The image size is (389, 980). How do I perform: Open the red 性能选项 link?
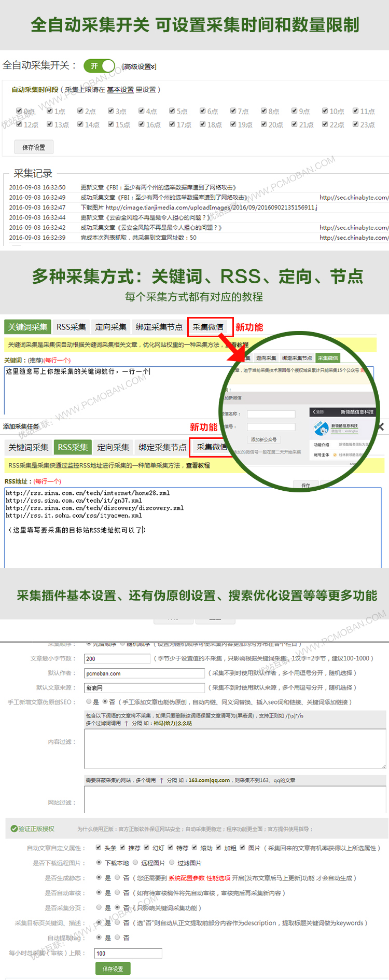218,878
